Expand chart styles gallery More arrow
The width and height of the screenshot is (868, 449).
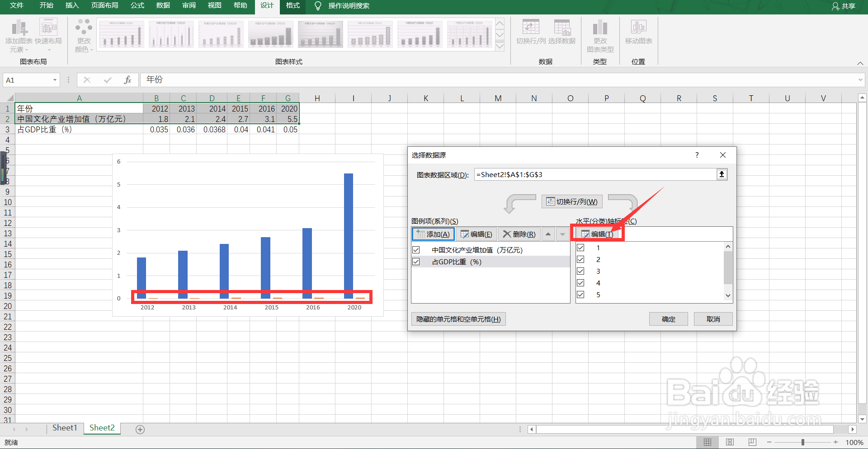(500, 46)
